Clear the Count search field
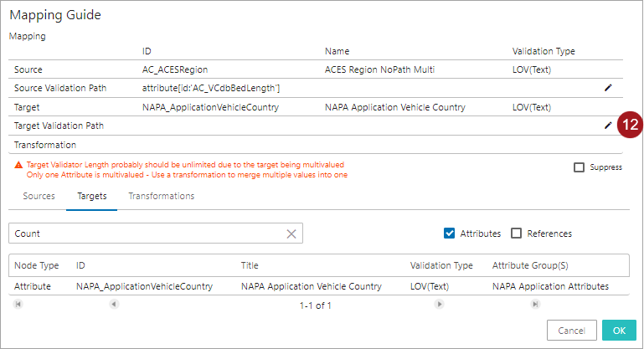 tap(291, 234)
